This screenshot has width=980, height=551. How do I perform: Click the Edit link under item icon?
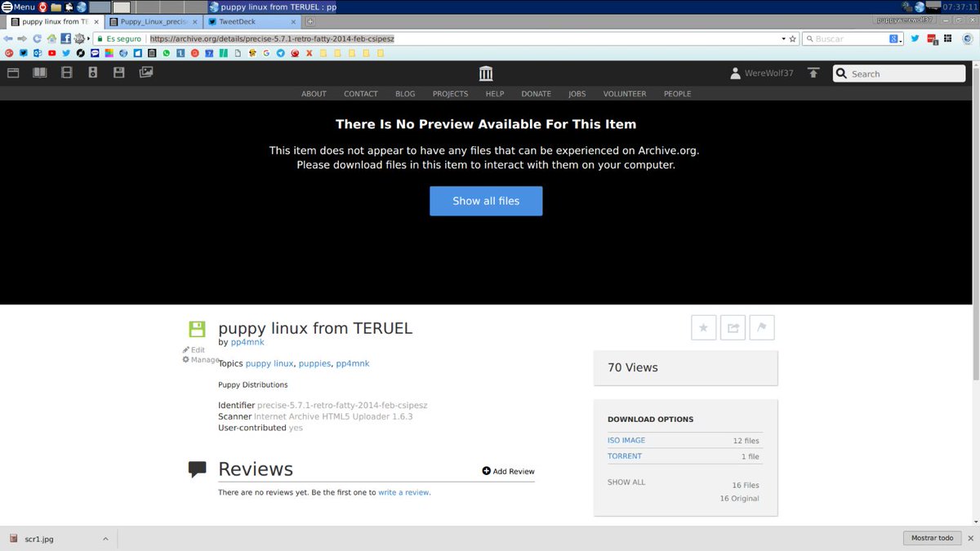click(194, 349)
